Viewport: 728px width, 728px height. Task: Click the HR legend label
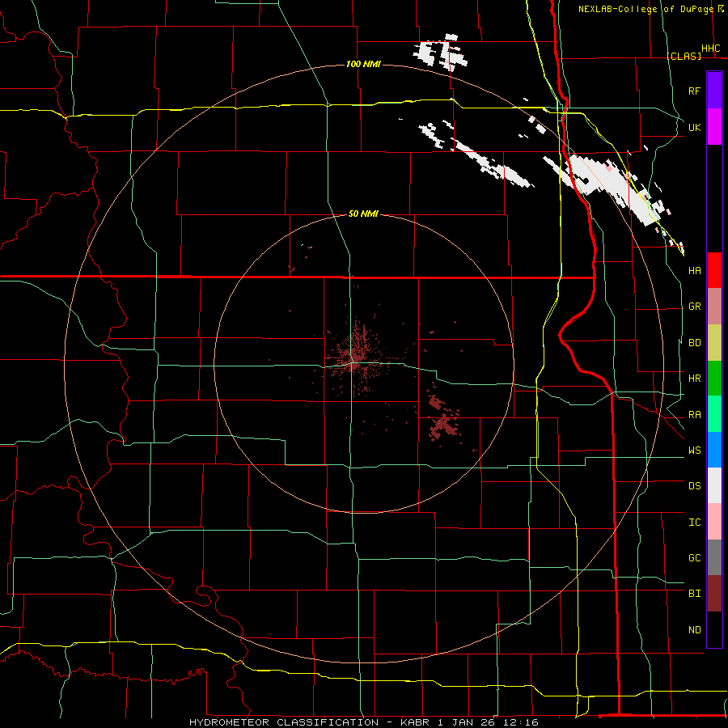coord(695,379)
